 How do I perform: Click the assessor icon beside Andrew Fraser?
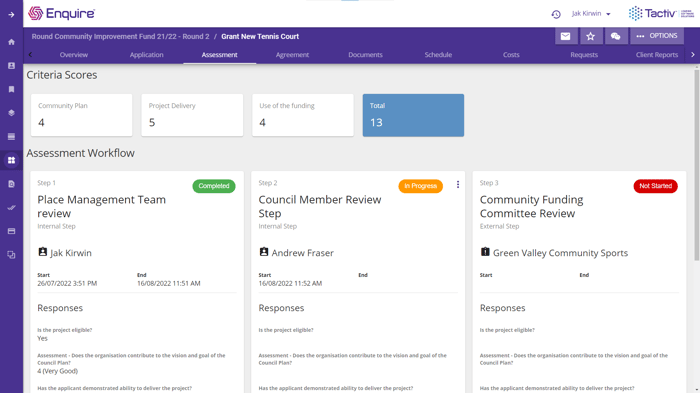tap(264, 252)
